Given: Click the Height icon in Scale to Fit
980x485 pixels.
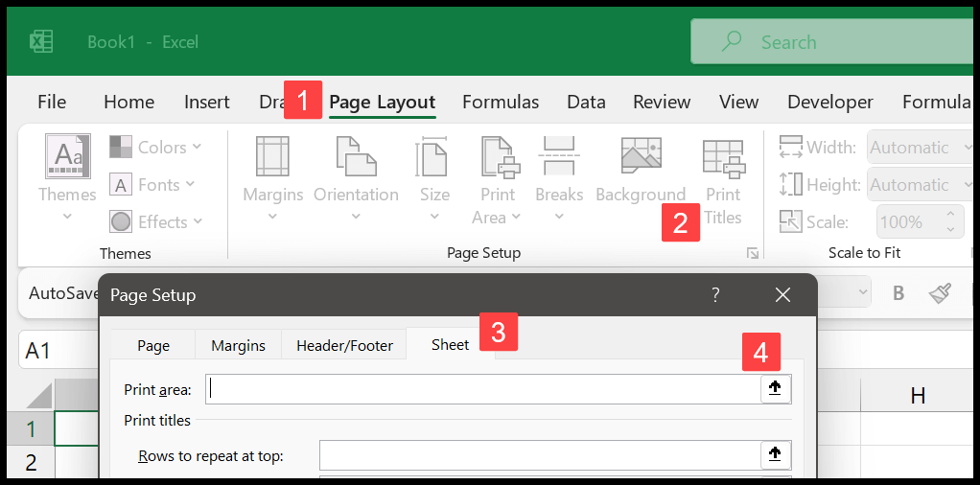Looking at the screenshot, I should click(x=791, y=184).
